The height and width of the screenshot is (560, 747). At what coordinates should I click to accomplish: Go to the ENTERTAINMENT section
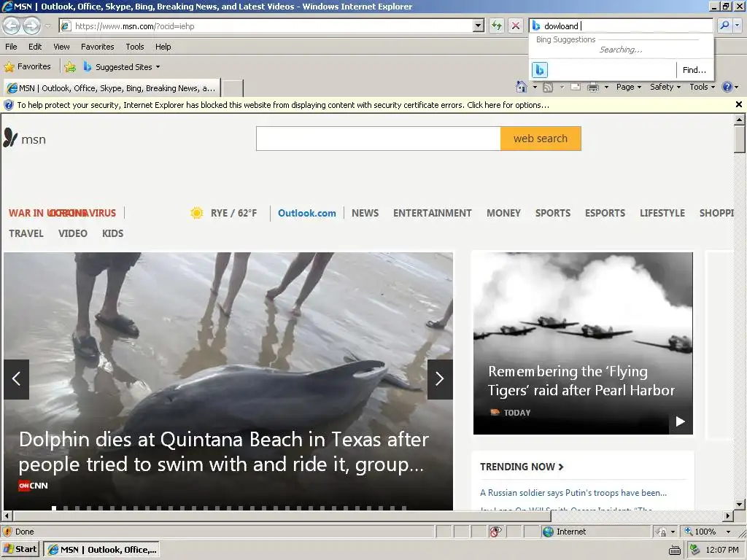[432, 213]
